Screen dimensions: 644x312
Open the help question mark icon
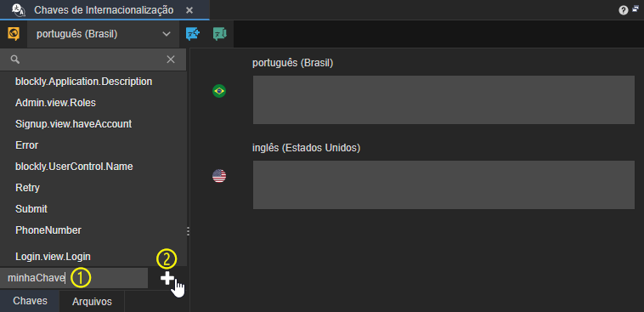point(623,11)
